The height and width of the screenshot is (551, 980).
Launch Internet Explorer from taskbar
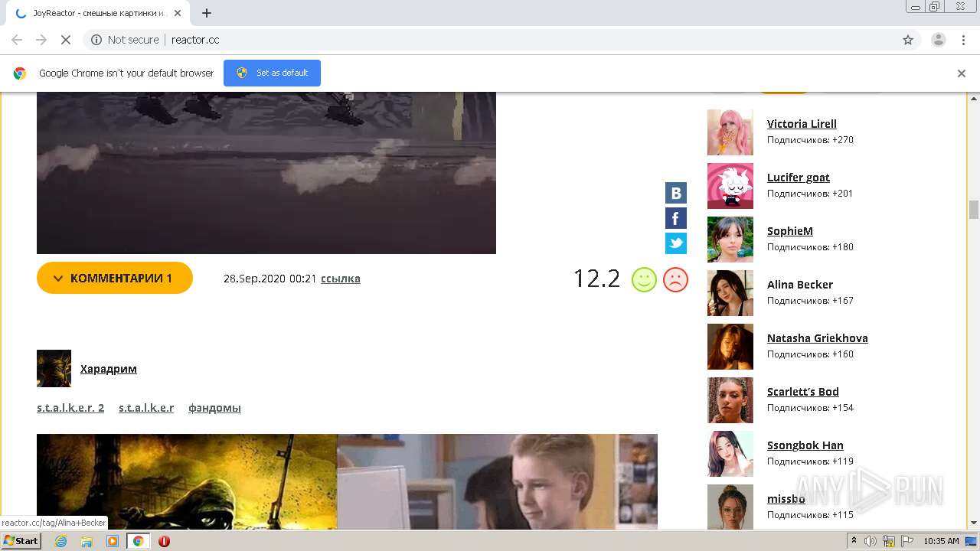click(x=61, y=541)
